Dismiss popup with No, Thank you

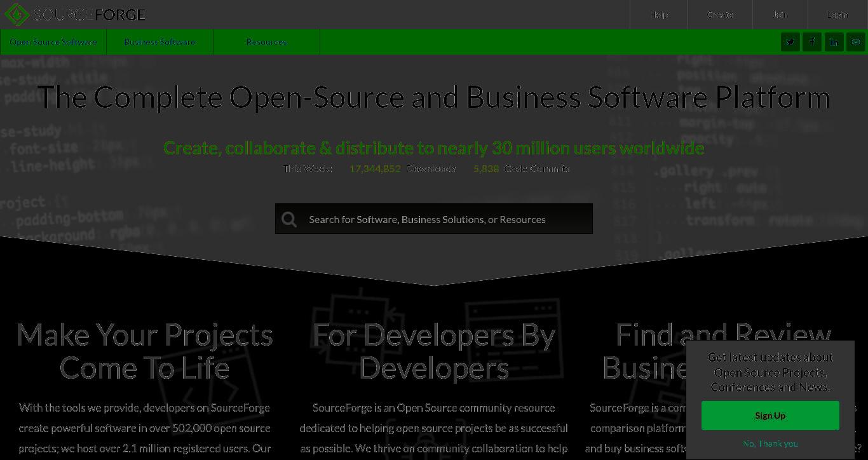[770, 443]
